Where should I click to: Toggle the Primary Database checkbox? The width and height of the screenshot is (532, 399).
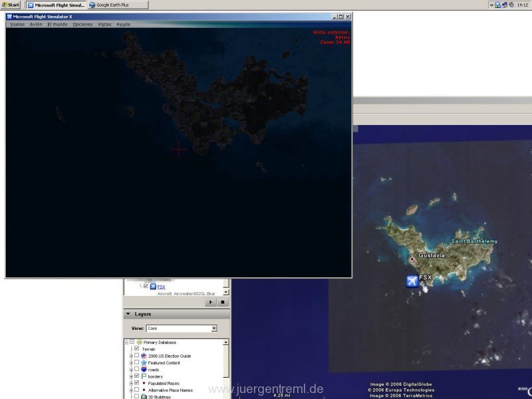[x=132, y=342]
